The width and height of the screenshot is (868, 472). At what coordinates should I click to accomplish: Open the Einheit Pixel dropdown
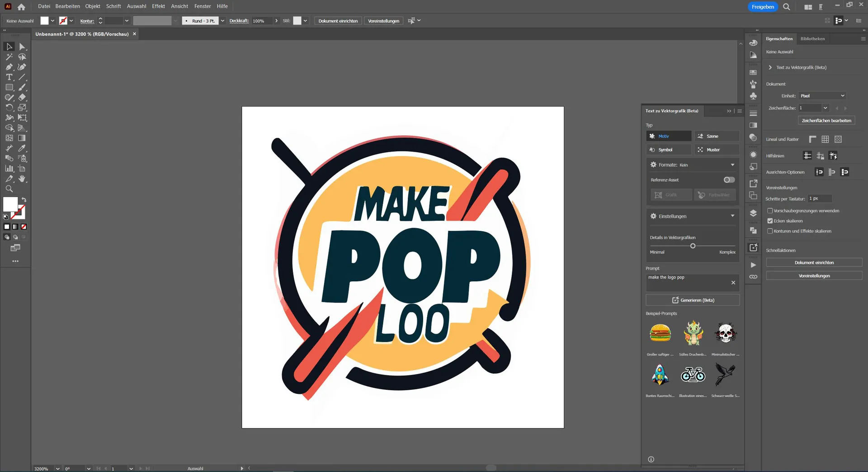[822, 96]
